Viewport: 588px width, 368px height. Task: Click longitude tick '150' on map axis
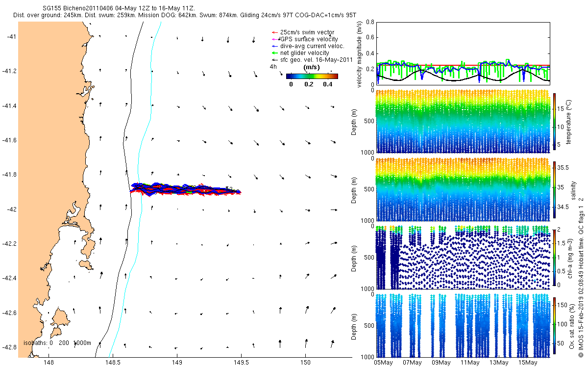pyautogui.click(x=305, y=363)
